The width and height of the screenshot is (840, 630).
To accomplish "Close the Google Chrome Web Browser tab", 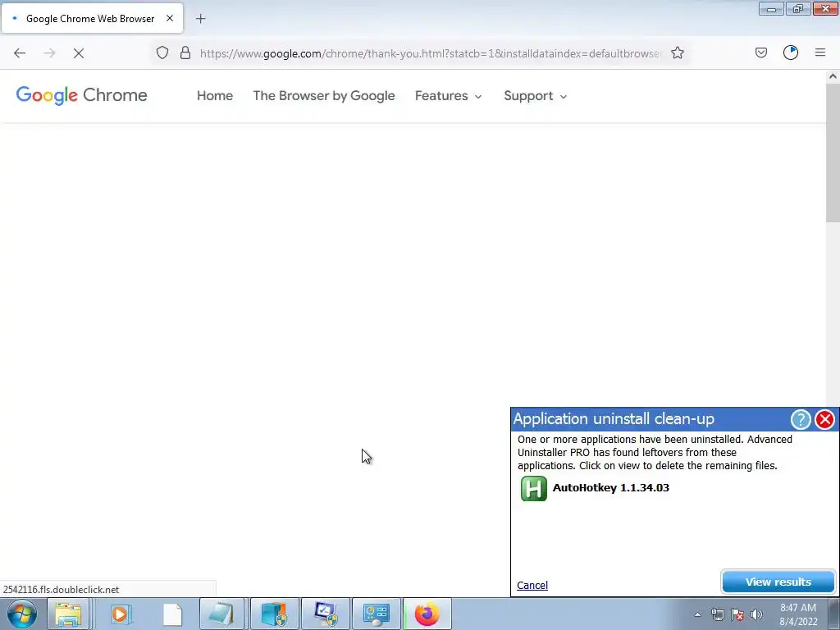I will click(170, 18).
